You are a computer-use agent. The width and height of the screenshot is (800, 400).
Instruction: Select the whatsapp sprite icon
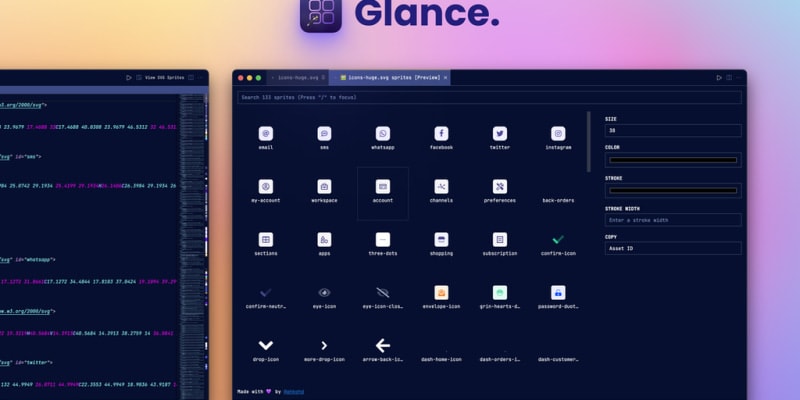pyautogui.click(x=383, y=134)
